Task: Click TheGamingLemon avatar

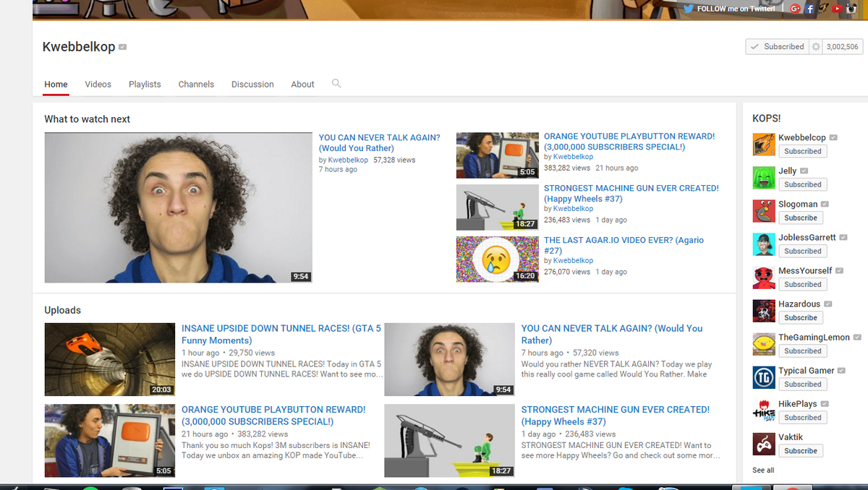Action: click(764, 344)
